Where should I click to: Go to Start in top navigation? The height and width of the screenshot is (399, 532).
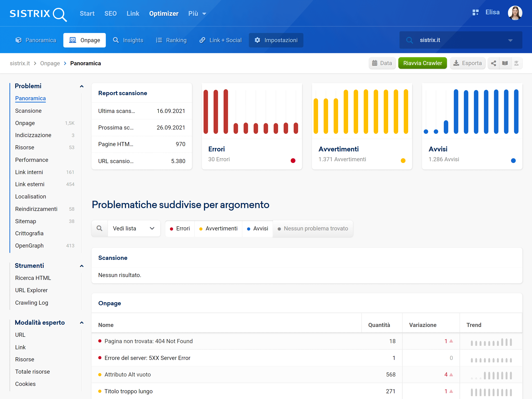(x=87, y=14)
